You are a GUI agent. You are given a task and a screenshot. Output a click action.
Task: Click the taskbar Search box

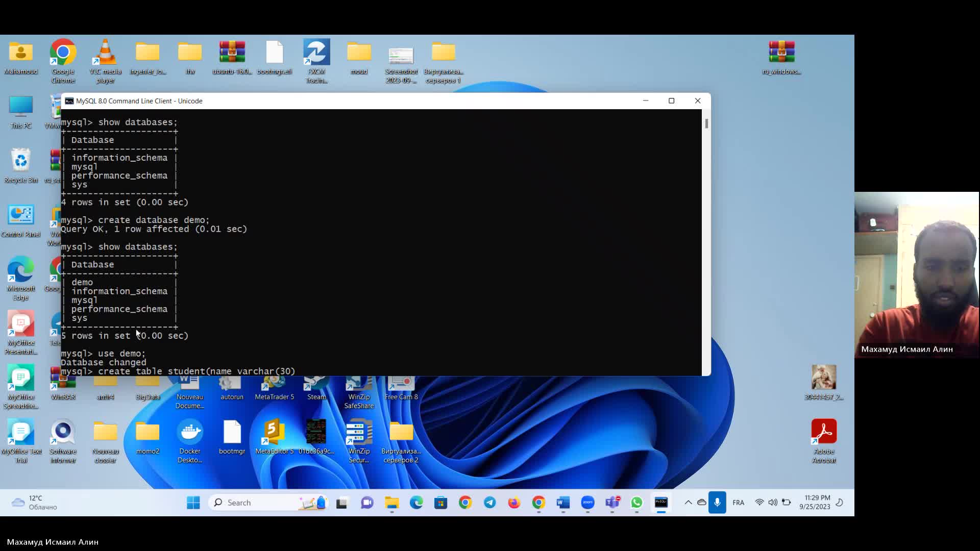pos(268,503)
